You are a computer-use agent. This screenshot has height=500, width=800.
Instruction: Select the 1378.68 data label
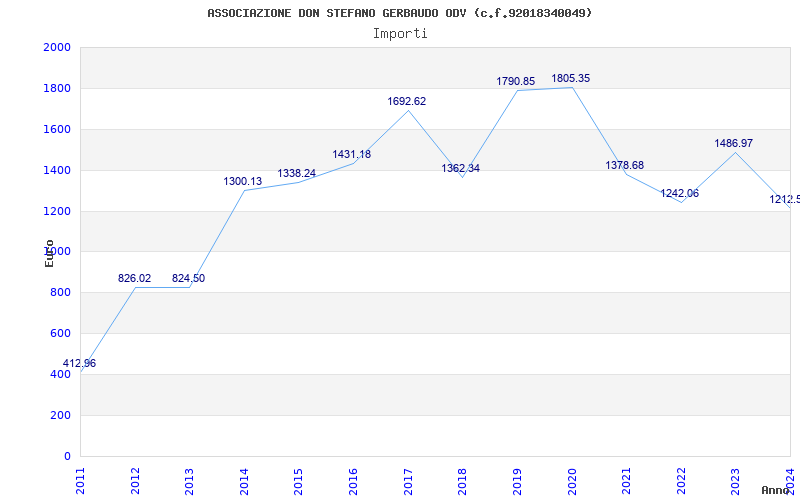click(x=624, y=165)
